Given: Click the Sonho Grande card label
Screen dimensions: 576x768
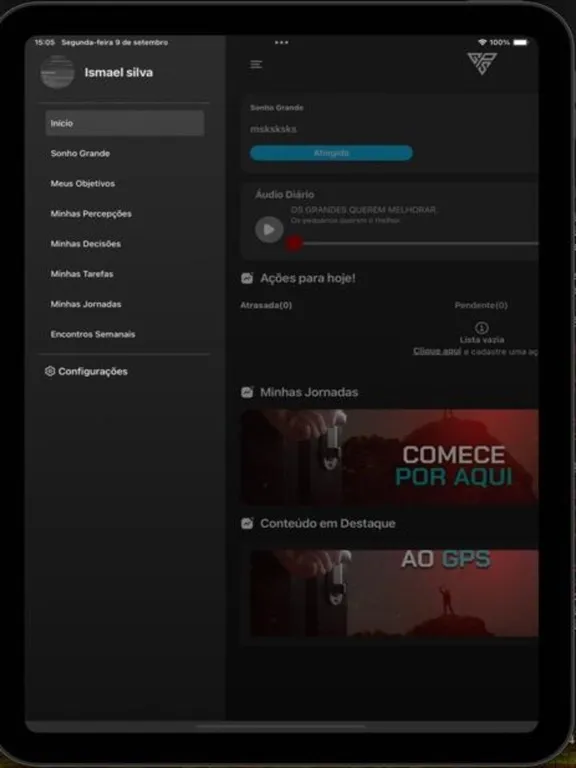Looking at the screenshot, I should (277, 108).
